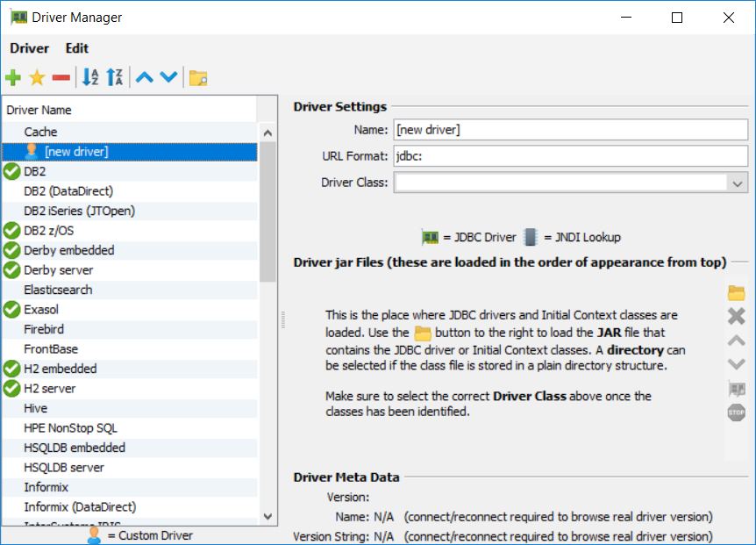
Task: Click the green plus add driver icon
Action: tap(13, 77)
